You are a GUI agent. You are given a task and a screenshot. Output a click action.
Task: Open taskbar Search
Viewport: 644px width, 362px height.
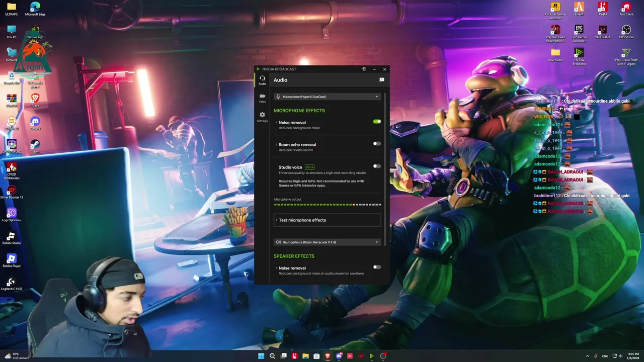click(x=272, y=356)
